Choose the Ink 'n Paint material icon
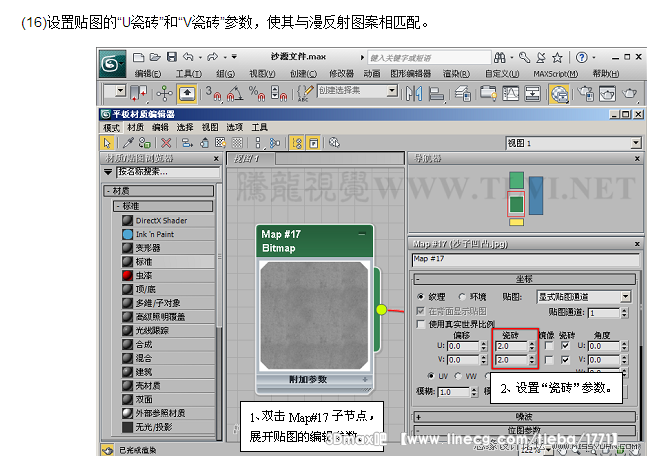 (x=127, y=234)
